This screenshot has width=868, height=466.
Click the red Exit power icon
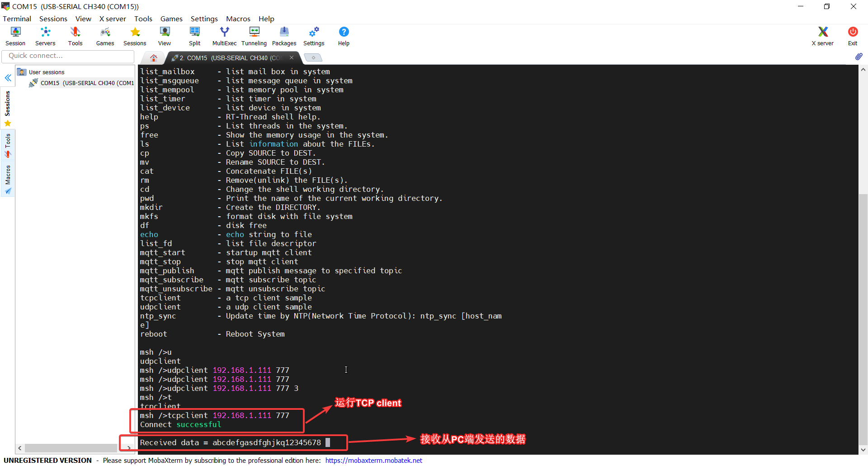pos(853,36)
